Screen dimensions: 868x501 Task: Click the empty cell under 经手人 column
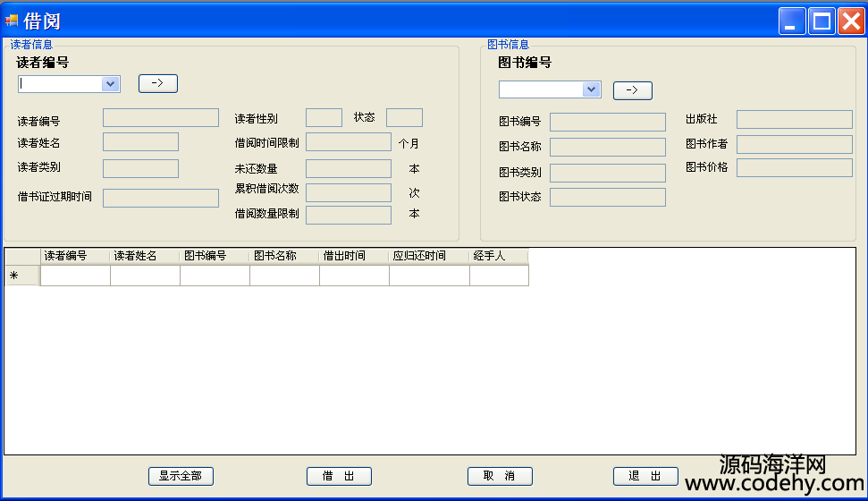click(x=500, y=276)
